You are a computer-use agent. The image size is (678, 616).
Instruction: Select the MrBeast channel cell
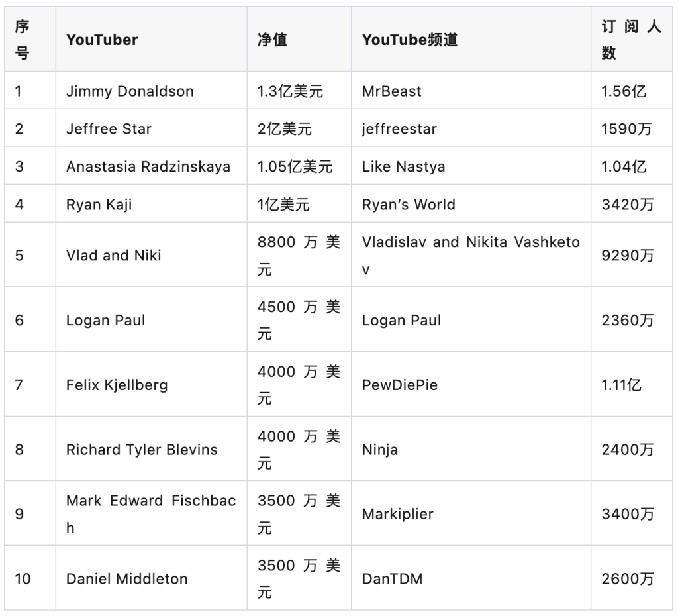coord(471,90)
